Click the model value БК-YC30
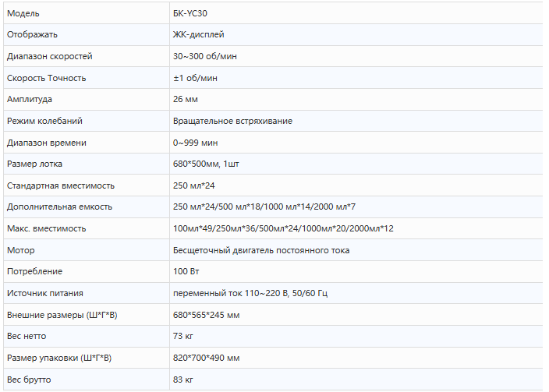The image size is (549, 392). click(189, 13)
